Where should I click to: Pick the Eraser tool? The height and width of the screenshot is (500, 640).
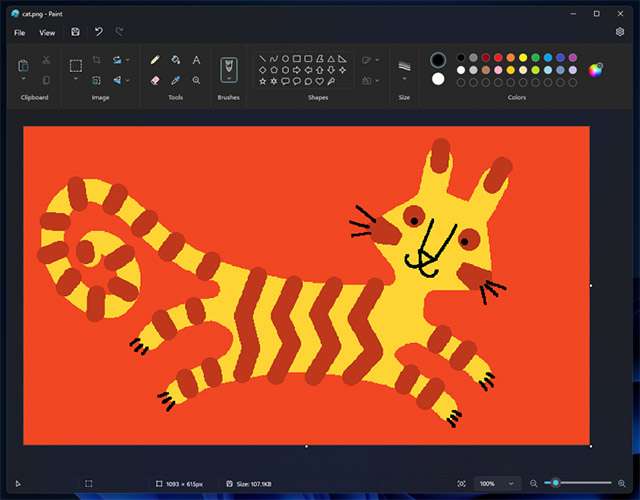tap(155, 80)
